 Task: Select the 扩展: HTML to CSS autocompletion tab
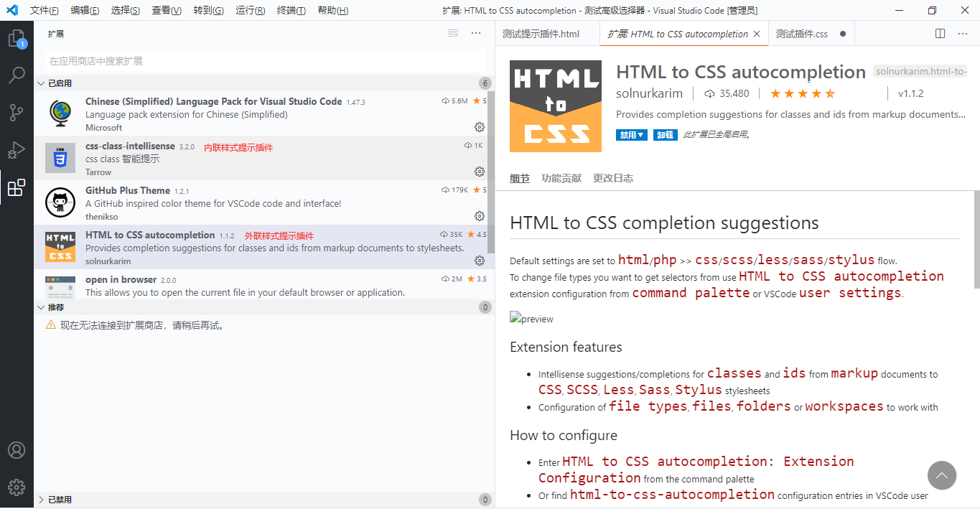684,34
